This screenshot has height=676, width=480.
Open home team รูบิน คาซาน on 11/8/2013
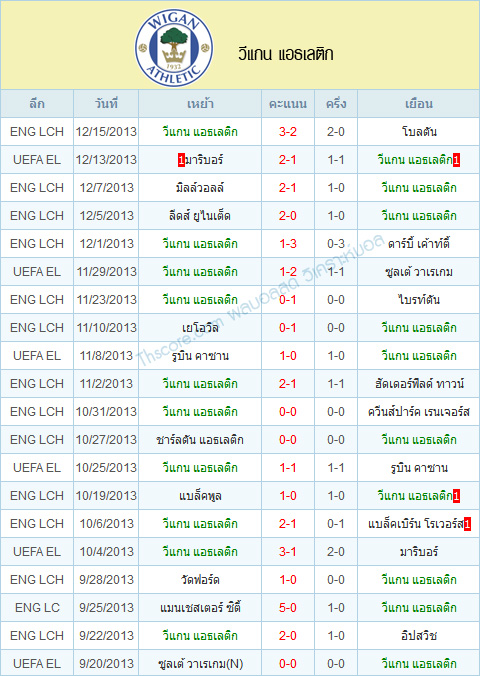[200, 356]
